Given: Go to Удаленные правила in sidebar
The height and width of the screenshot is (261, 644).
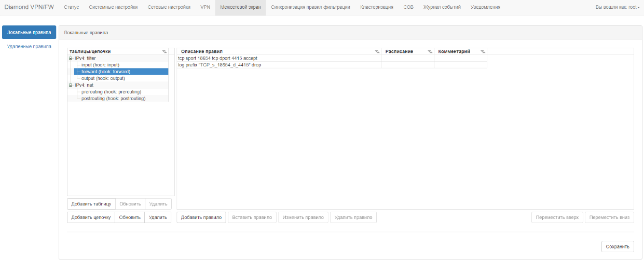Looking at the screenshot, I should tap(29, 46).
